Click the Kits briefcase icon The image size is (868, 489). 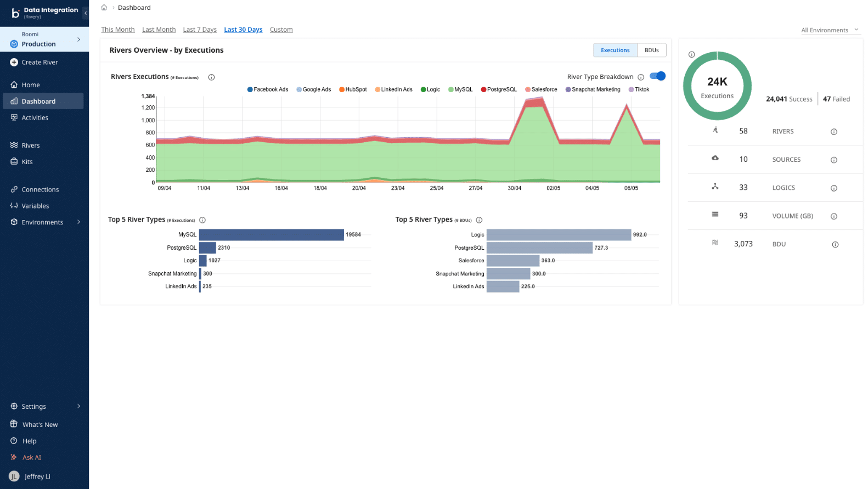(14, 161)
